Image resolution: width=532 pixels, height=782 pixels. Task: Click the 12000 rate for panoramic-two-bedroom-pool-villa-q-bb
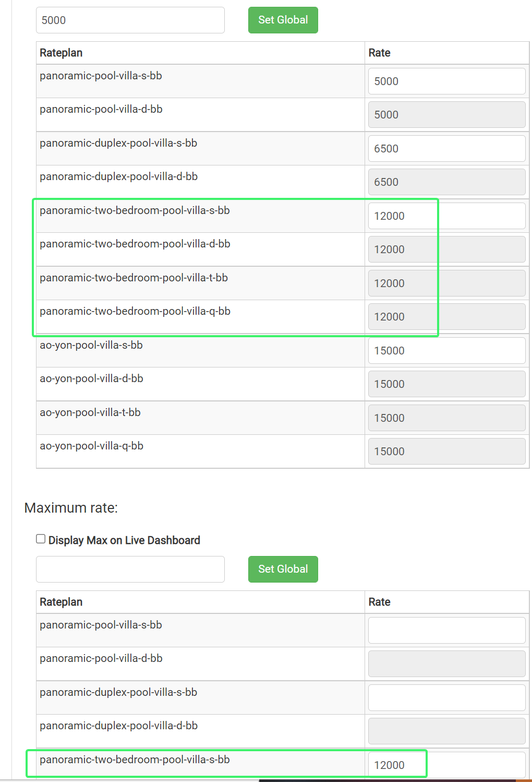(446, 317)
